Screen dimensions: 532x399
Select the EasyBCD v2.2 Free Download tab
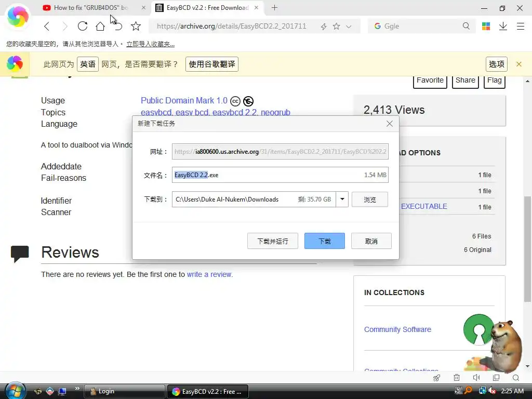(x=207, y=7)
